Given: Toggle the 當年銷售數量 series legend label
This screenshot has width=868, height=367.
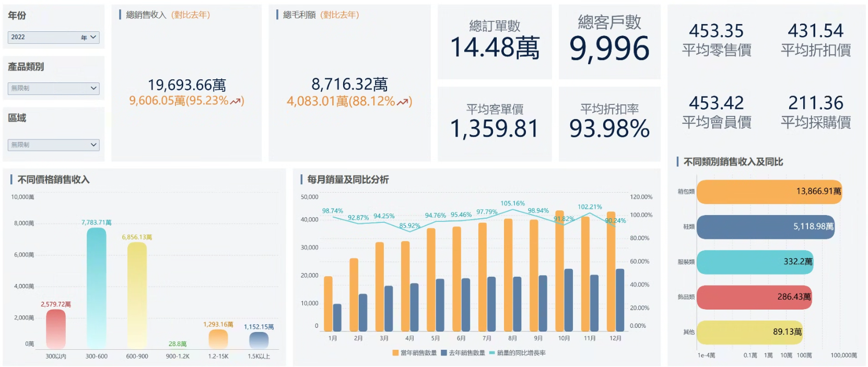Looking at the screenshot, I should (x=418, y=353).
